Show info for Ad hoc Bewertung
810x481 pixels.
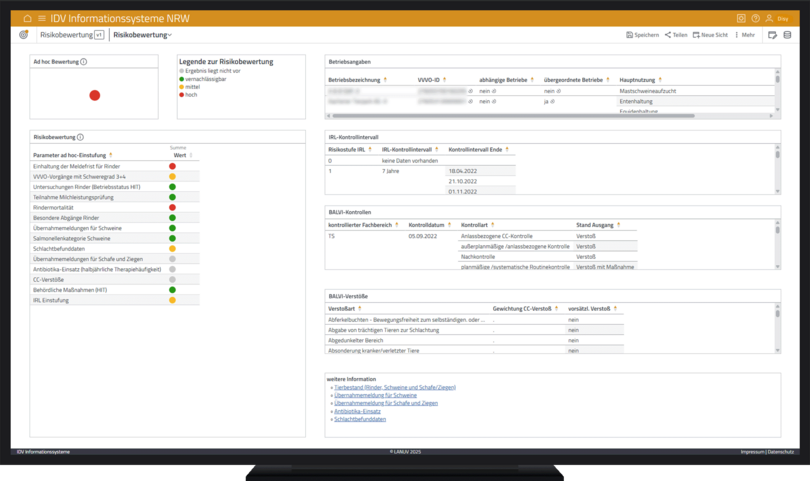[83, 62]
